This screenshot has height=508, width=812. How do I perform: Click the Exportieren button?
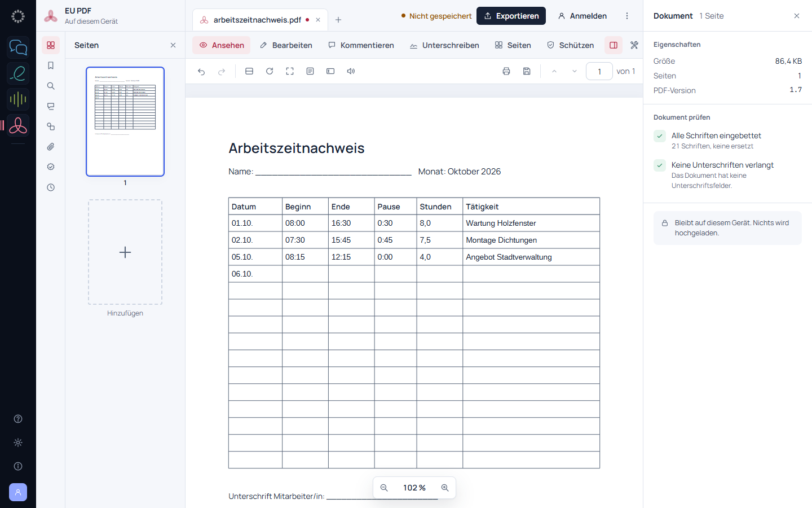pyautogui.click(x=511, y=16)
